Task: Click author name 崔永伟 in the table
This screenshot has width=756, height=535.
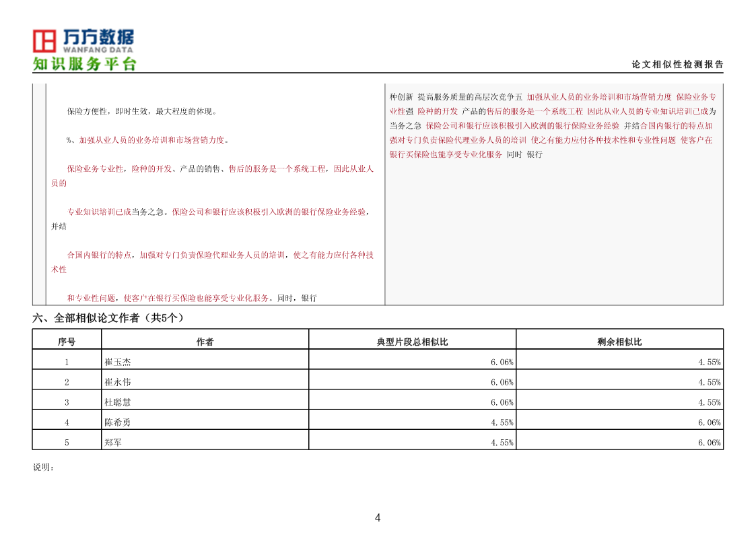Action: (x=118, y=383)
